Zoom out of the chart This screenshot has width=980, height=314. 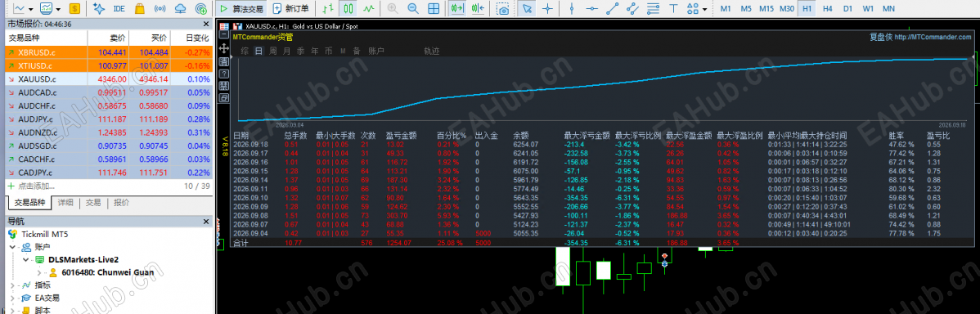(413, 9)
